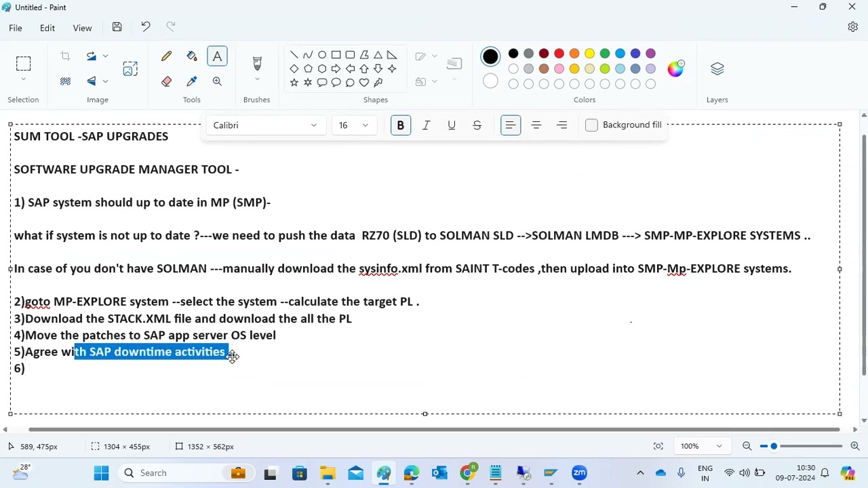Toggle Strikethrough formatting
The image size is (868, 488).
(477, 125)
